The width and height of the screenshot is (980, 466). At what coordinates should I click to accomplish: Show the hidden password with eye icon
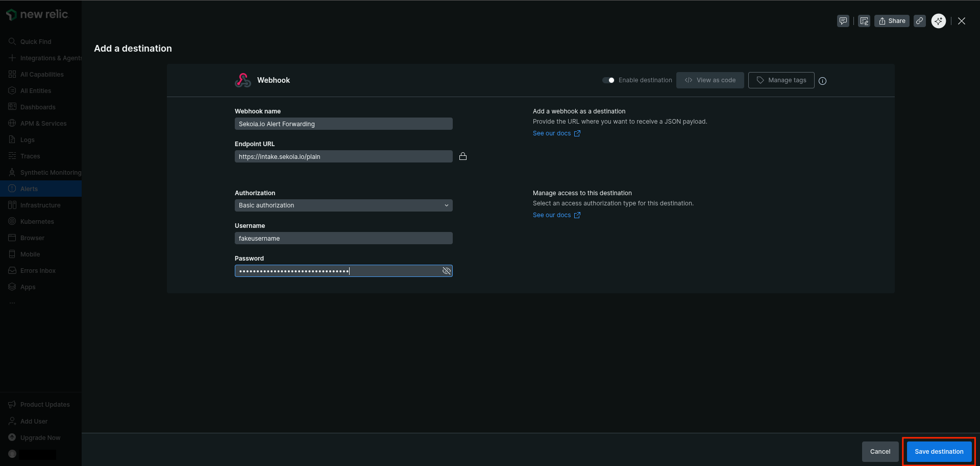pos(446,271)
